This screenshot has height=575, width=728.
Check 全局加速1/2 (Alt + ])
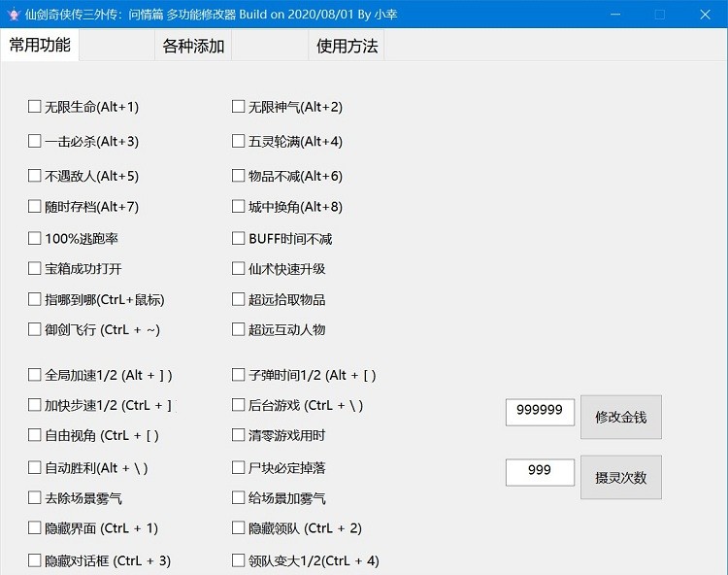(34, 375)
